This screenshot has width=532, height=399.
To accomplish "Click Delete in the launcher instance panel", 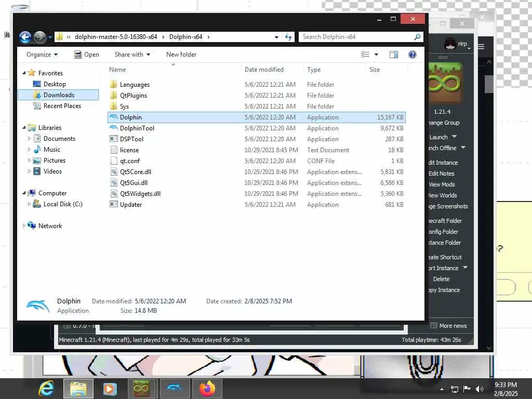I will tap(441, 279).
